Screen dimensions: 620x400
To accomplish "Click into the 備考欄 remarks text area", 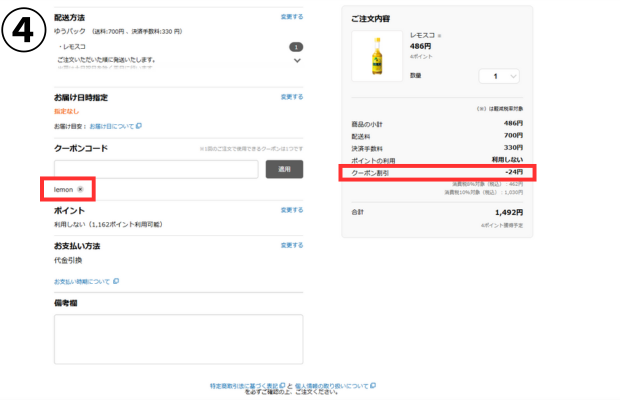I will (178, 339).
